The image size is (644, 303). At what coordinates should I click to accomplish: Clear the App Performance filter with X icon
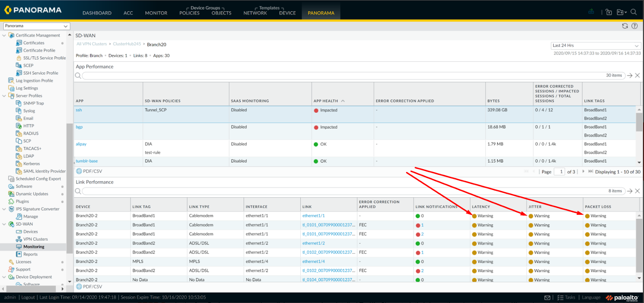tap(637, 75)
